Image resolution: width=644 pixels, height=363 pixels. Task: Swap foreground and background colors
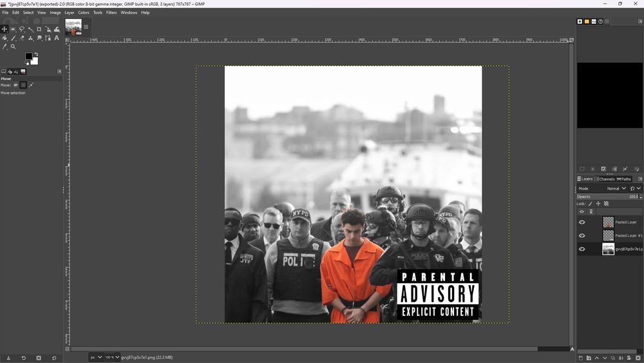tap(36, 54)
